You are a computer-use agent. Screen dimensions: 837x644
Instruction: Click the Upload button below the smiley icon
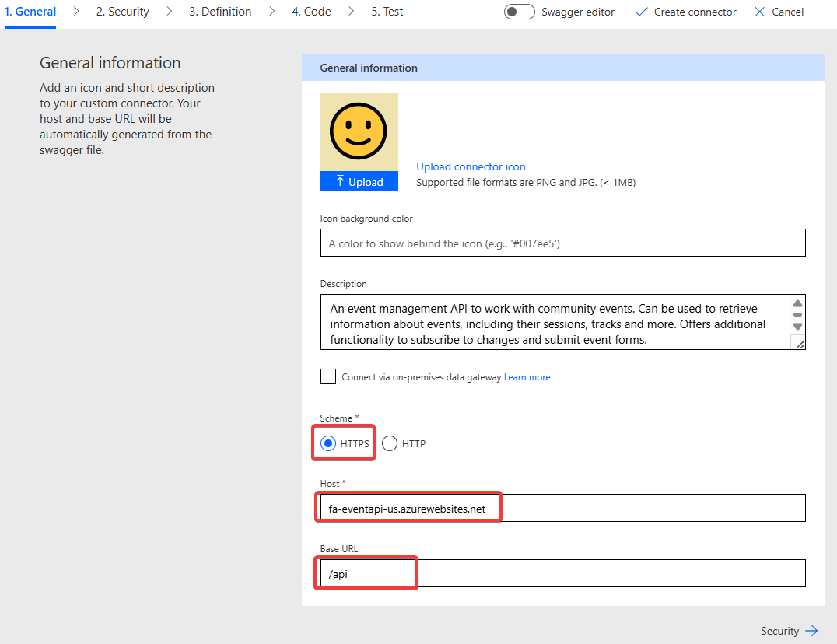tap(359, 181)
